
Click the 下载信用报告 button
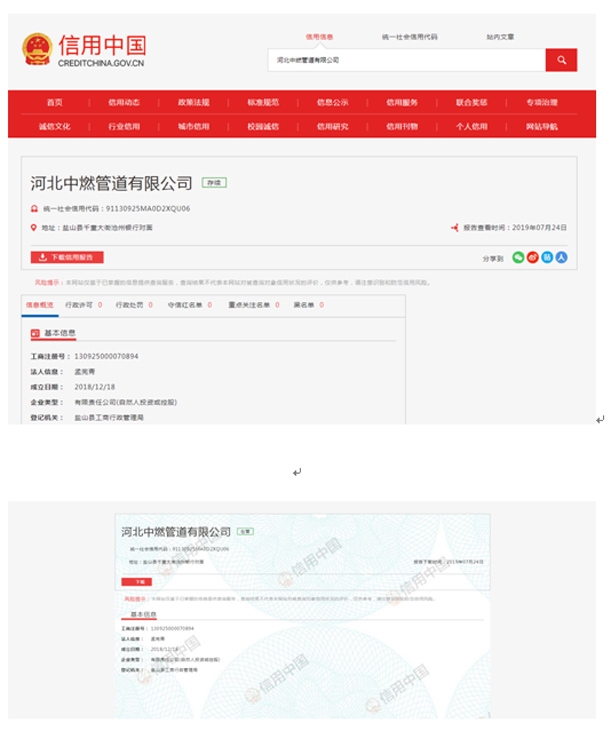pyautogui.click(x=67, y=257)
